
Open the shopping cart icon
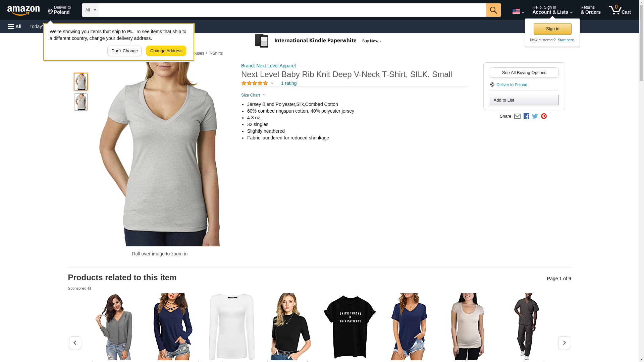[620, 10]
